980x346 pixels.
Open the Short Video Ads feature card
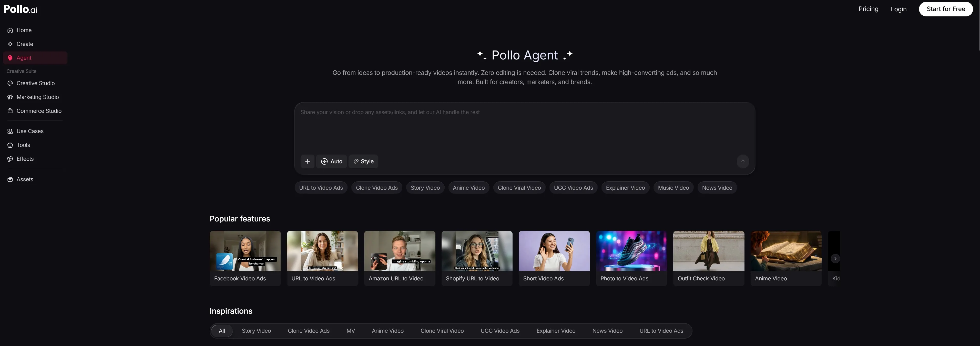coord(554,258)
